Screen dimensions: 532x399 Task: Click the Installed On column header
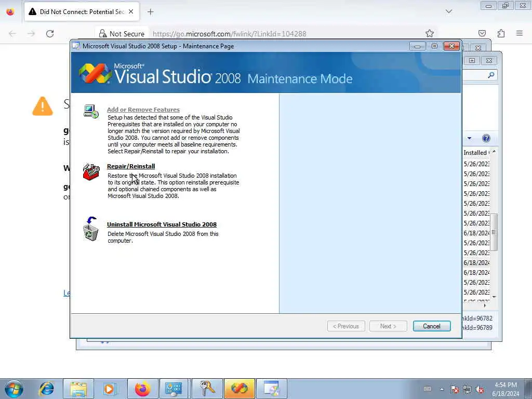tap(476, 153)
